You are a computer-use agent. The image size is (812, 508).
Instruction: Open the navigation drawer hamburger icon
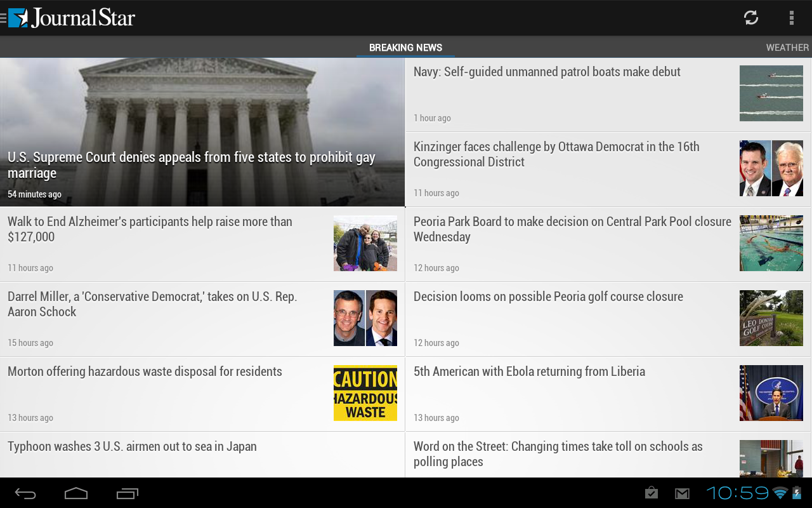[x=3, y=18]
